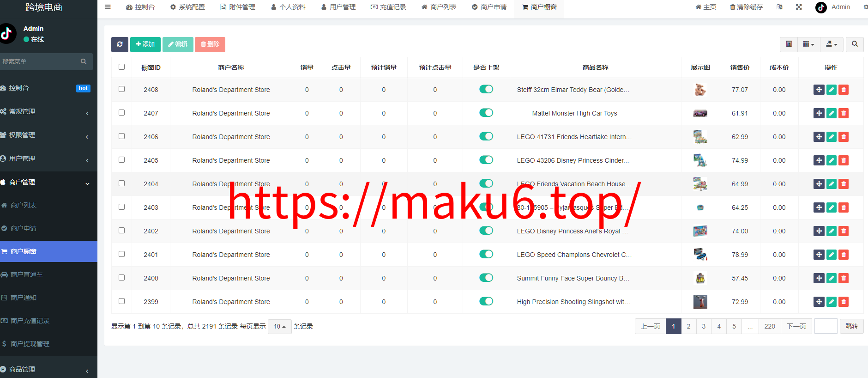Open the slingshot thumbnail in row 2399
Screen dimensions: 868x378
click(700, 302)
